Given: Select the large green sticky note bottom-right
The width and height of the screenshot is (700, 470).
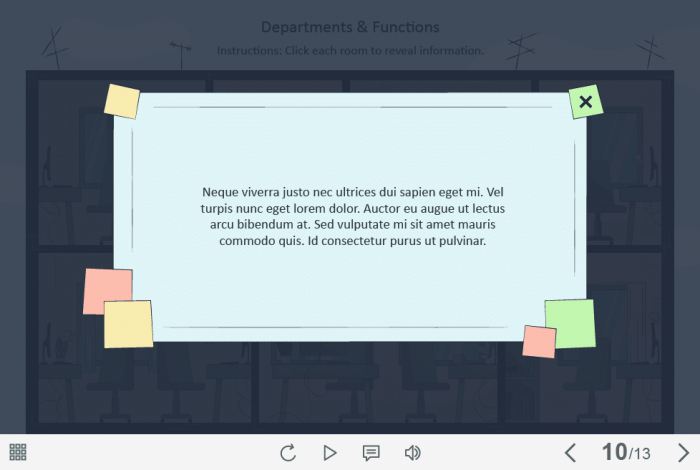Looking at the screenshot, I should click(x=571, y=323).
